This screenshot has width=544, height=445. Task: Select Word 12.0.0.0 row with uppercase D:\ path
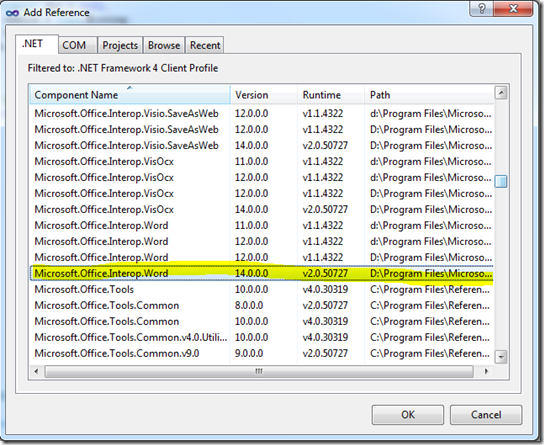click(262, 257)
